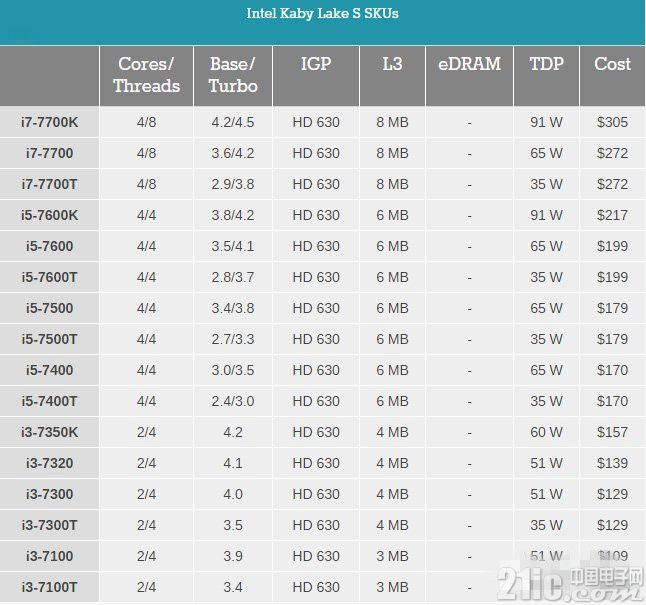This screenshot has height=605, width=646.
Task: Select the i3-7300 row label
Action: [x=49, y=494]
